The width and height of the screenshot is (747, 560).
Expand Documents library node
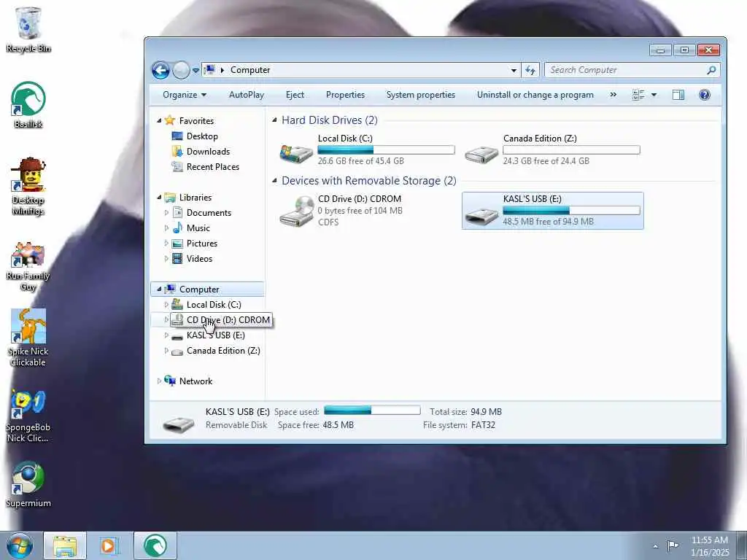point(166,213)
